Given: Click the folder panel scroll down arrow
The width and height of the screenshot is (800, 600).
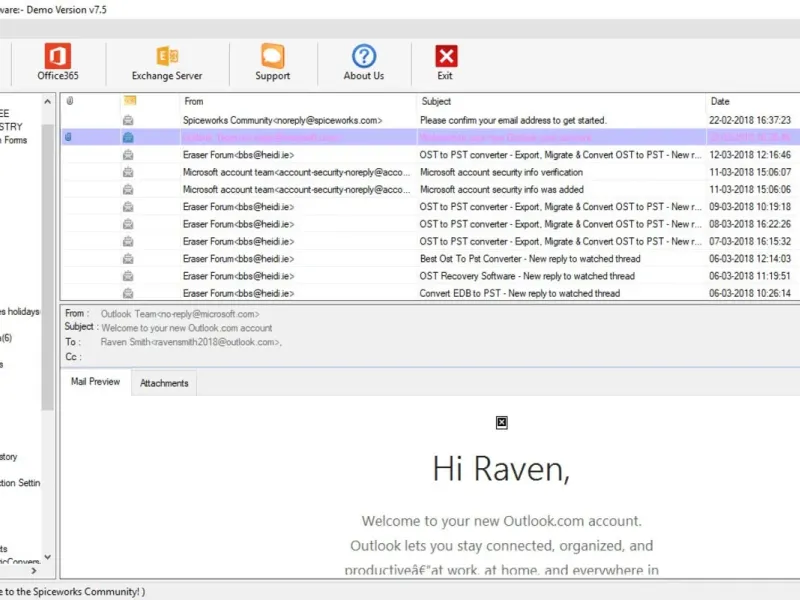Looking at the screenshot, I should click(47, 557).
